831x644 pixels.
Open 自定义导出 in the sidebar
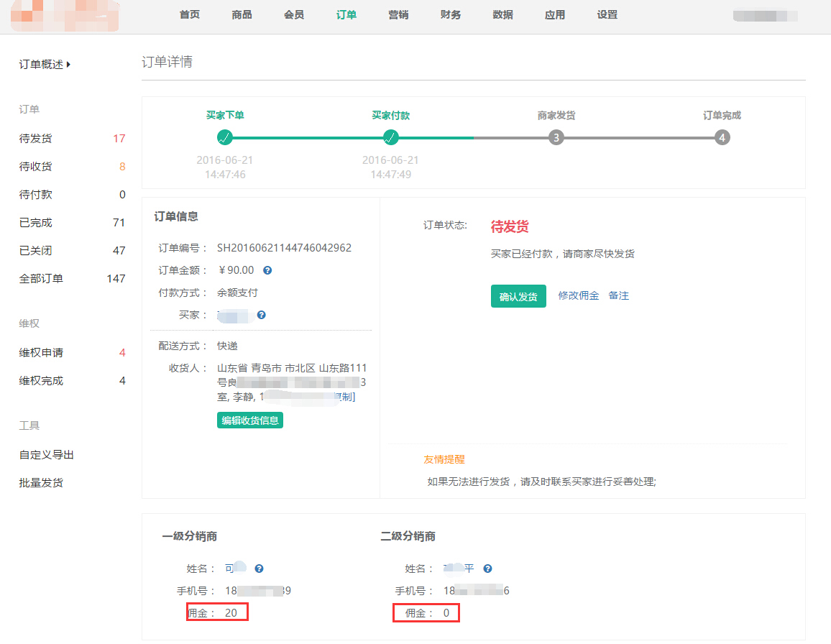[46, 455]
